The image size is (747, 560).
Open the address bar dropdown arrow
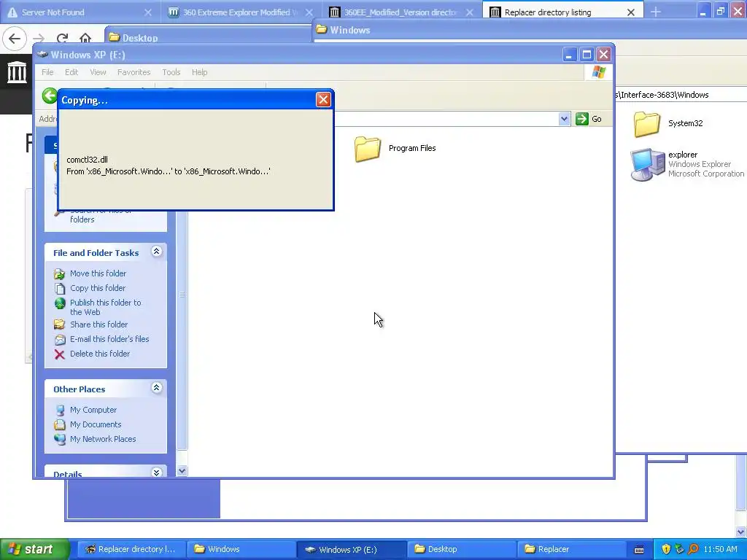coord(564,119)
